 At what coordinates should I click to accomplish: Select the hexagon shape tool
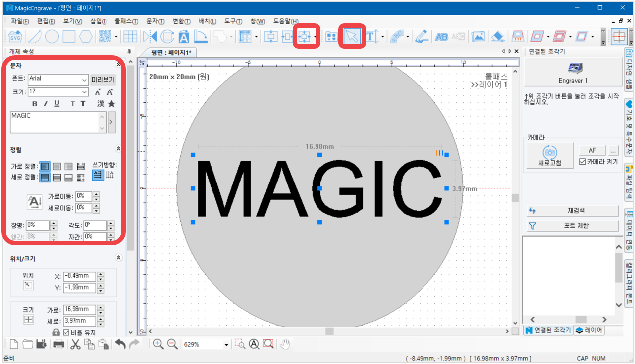click(86, 37)
